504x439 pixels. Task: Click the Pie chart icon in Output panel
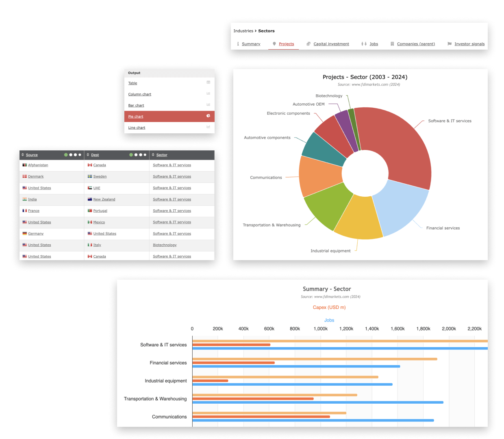point(208,116)
